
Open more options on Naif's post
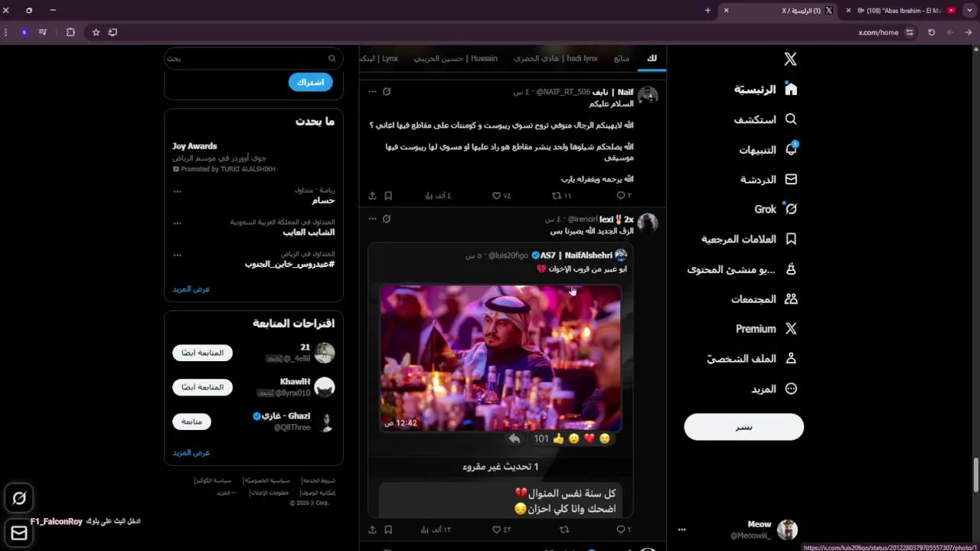[x=372, y=92]
